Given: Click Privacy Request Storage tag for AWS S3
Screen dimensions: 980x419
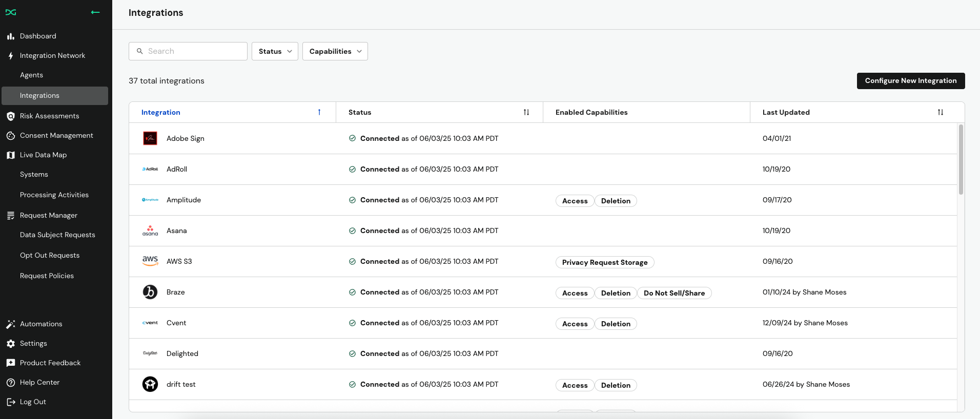Looking at the screenshot, I should point(605,262).
